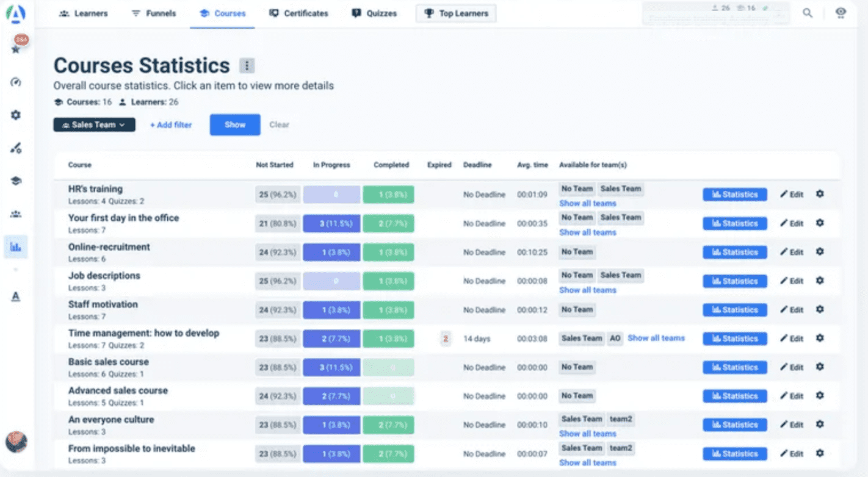The height and width of the screenshot is (477, 868).
Task: Open gear settings for Time management course
Action: pyautogui.click(x=820, y=338)
